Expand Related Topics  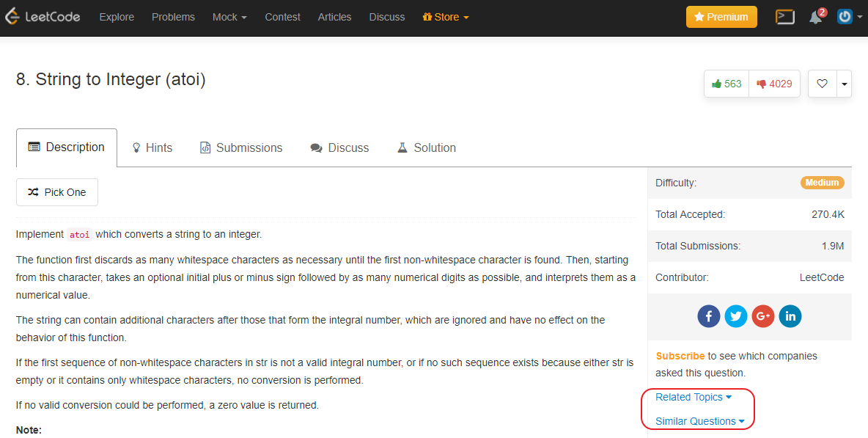point(693,397)
